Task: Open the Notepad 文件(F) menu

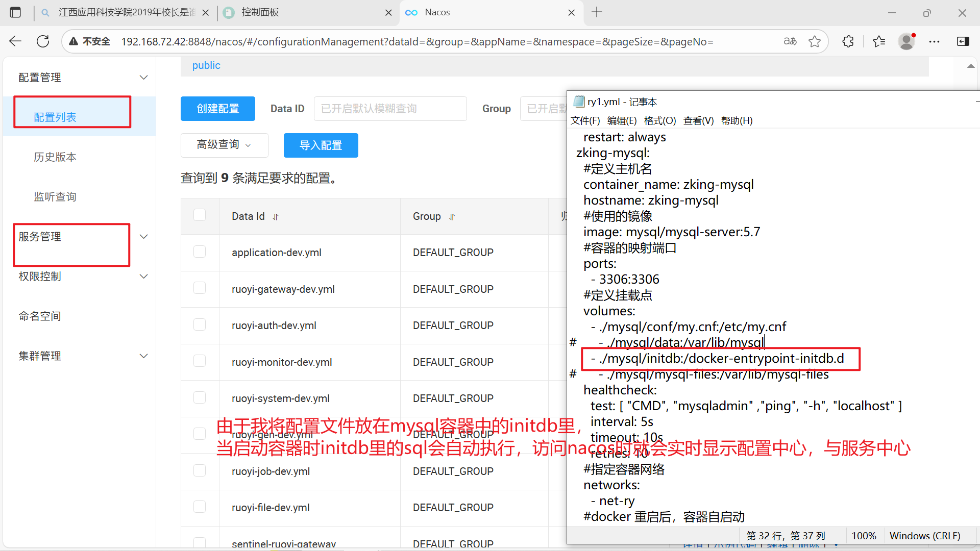Action: click(x=585, y=120)
